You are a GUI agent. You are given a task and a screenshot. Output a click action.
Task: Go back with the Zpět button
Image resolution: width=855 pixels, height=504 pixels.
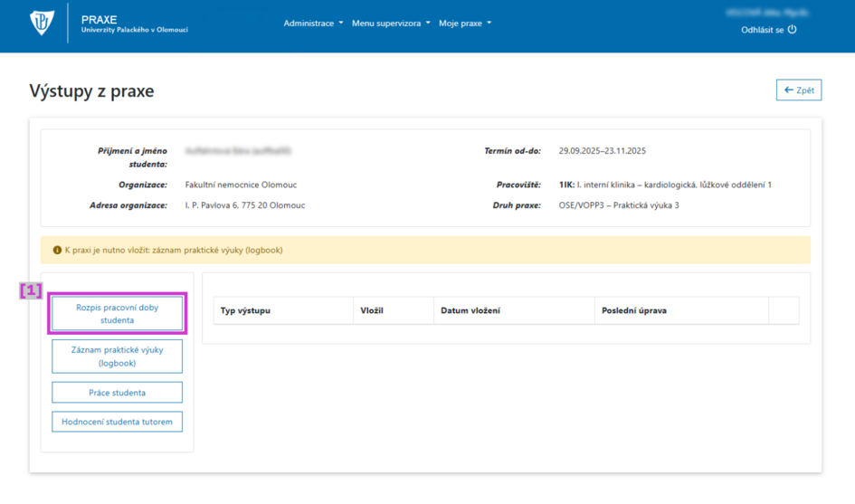pos(799,90)
